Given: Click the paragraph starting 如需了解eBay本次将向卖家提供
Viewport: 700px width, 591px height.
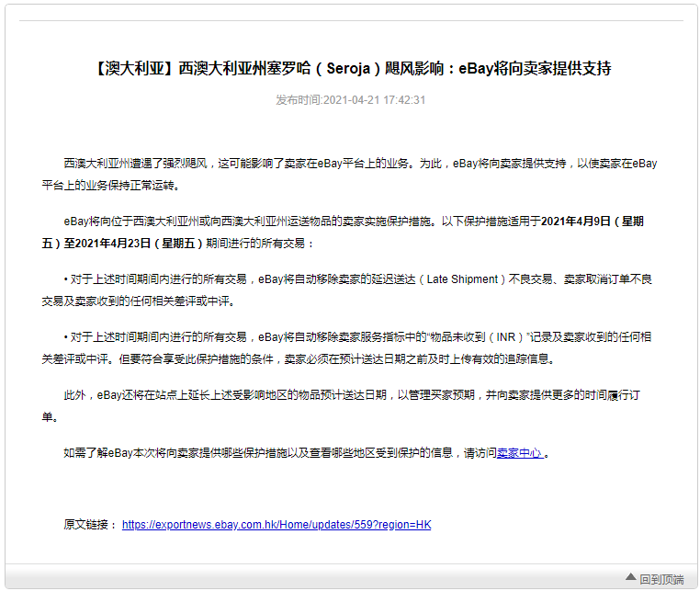Looking at the screenshot, I should 306,453.
